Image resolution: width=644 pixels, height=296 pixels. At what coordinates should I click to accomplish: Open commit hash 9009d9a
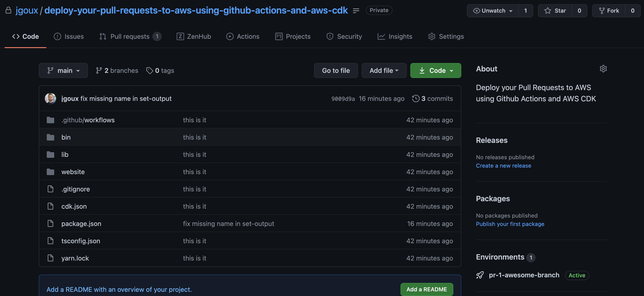coord(343,99)
